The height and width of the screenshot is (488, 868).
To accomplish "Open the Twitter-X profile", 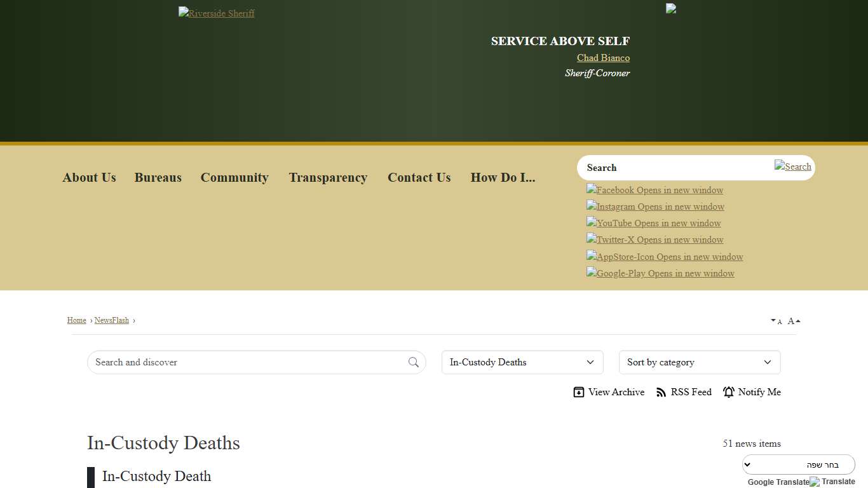I will [654, 240].
